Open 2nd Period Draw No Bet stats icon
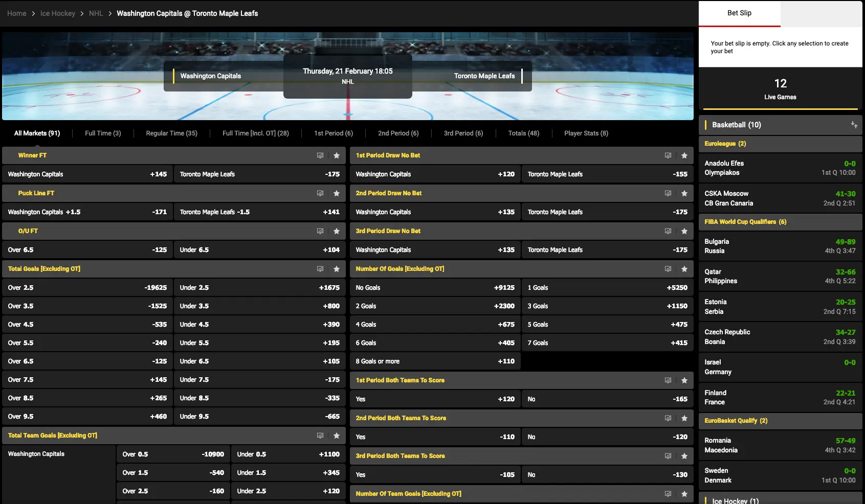Image resolution: width=865 pixels, height=504 pixels. pyautogui.click(x=668, y=193)
